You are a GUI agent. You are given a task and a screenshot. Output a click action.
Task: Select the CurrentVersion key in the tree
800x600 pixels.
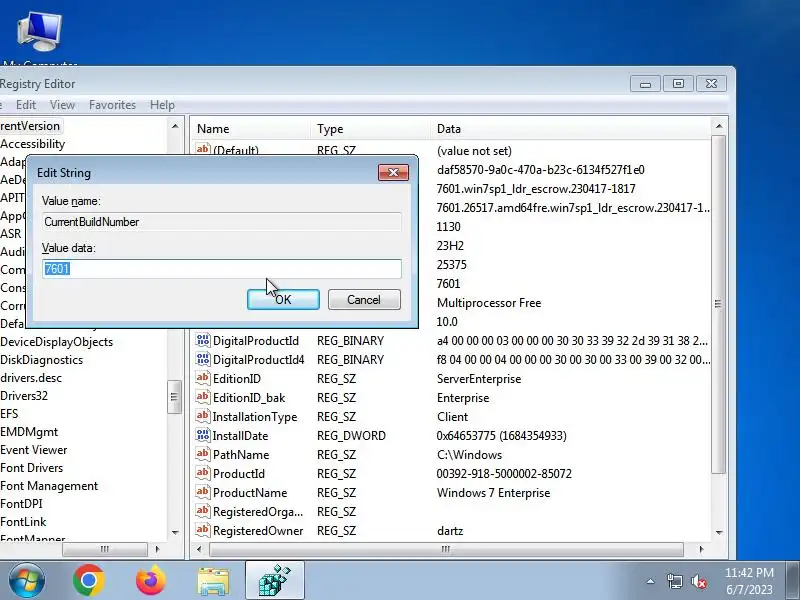point(31,126)
